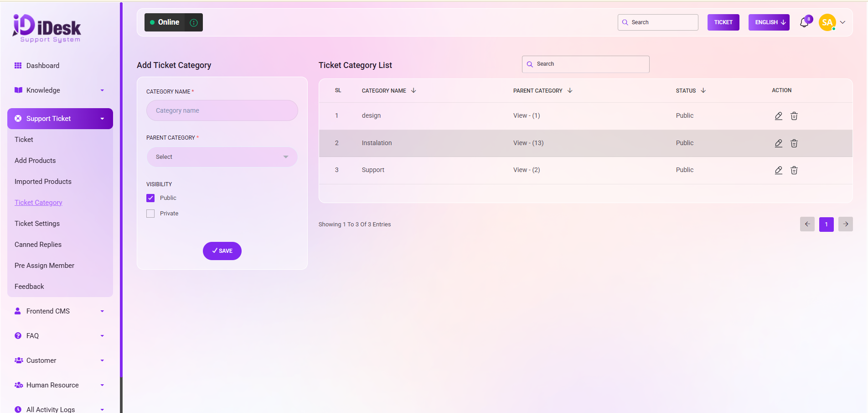Click the SA user avatar
Viewport: 868px width, 413px height.
(x=827, y=22)
